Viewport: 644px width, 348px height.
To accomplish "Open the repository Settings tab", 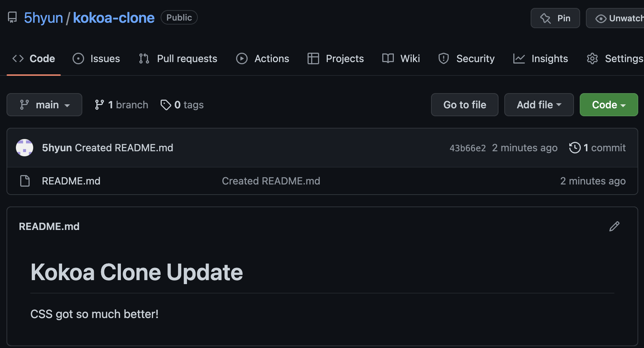I will [615, 58].
